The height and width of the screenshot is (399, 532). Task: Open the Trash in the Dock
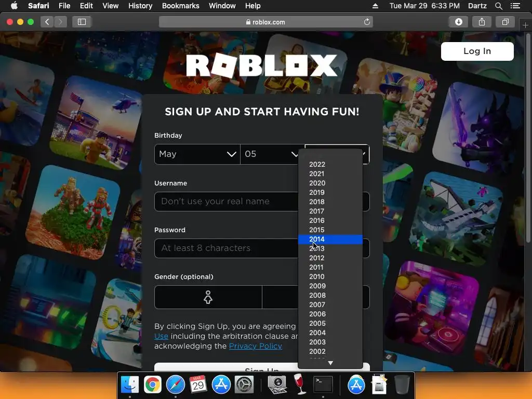(402, 385)
